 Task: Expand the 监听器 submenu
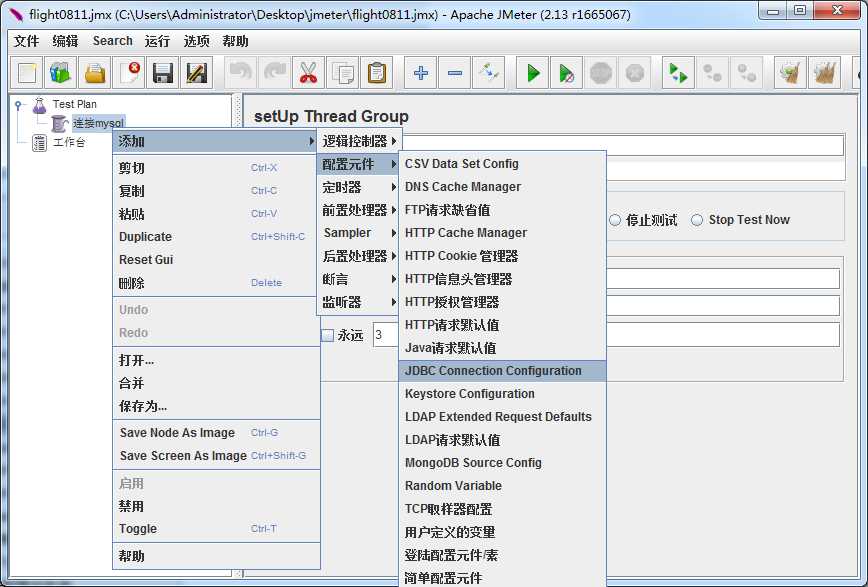[358, 302]
